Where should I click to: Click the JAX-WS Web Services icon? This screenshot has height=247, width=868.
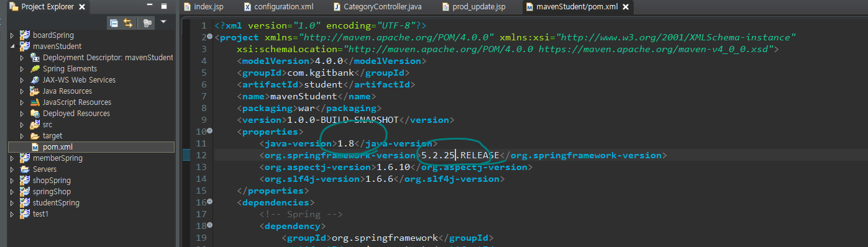(35, 80)
